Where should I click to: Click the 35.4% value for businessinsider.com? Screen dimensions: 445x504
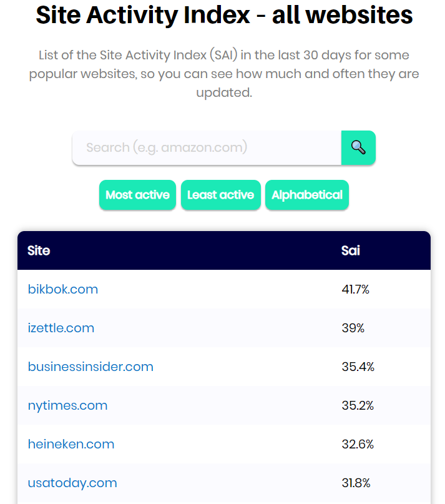click(x=359, y=367)
